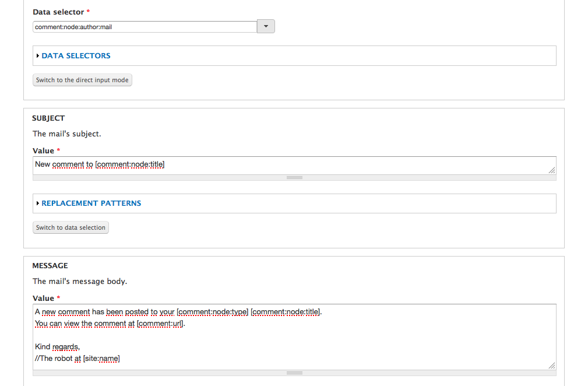Open the Data selector dropdown arrow
The height and width of the screenshot is (386, 588).
pos(266,26)
